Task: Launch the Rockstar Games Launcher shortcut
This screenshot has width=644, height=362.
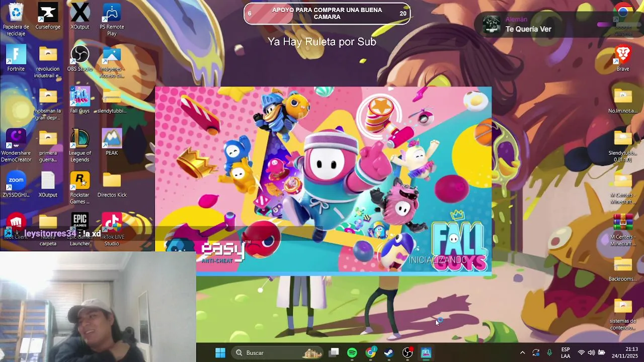Action: pos(79,188)
